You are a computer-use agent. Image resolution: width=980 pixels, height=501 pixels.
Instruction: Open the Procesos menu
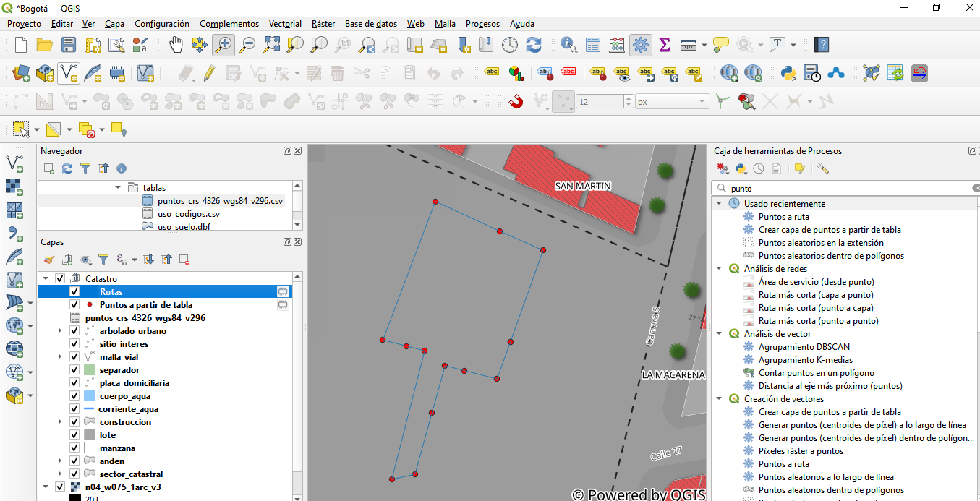pos(482,24)
